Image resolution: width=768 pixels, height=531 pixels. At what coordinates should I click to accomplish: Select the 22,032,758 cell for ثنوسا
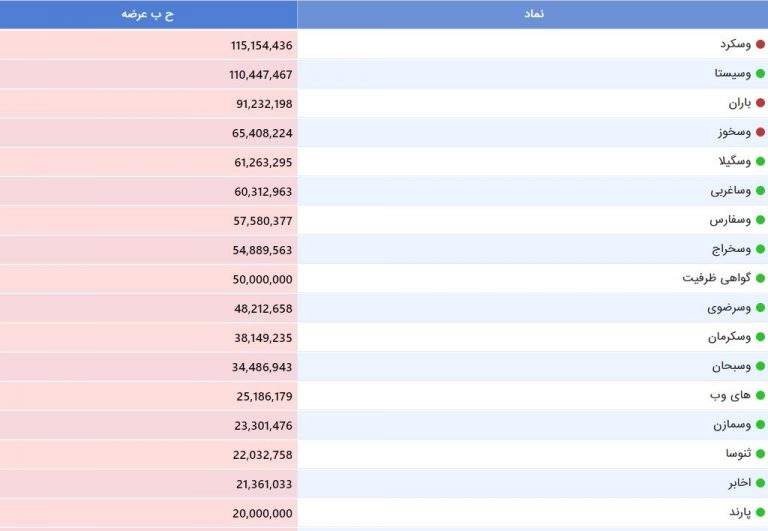(x=148, y=455)
